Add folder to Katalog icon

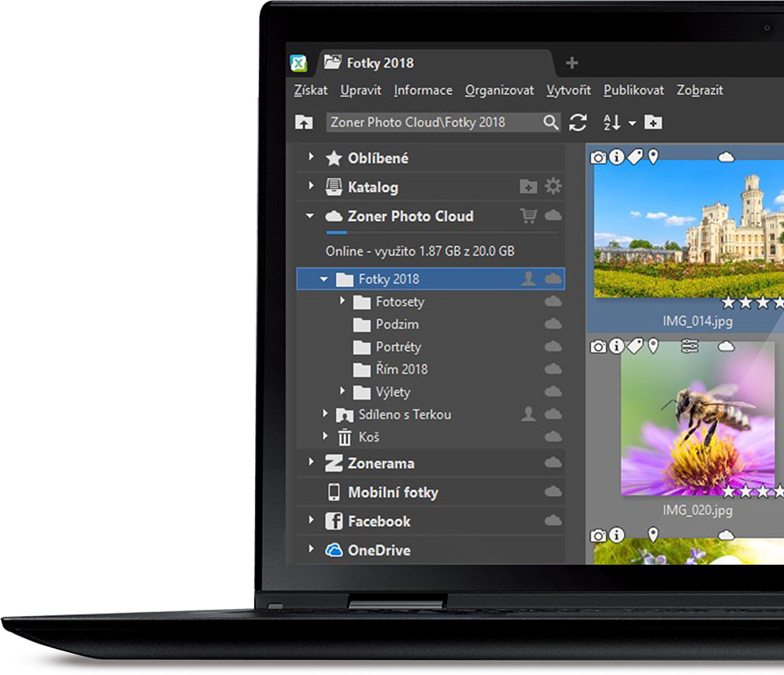pyautogui.click(x=528, y=186)
